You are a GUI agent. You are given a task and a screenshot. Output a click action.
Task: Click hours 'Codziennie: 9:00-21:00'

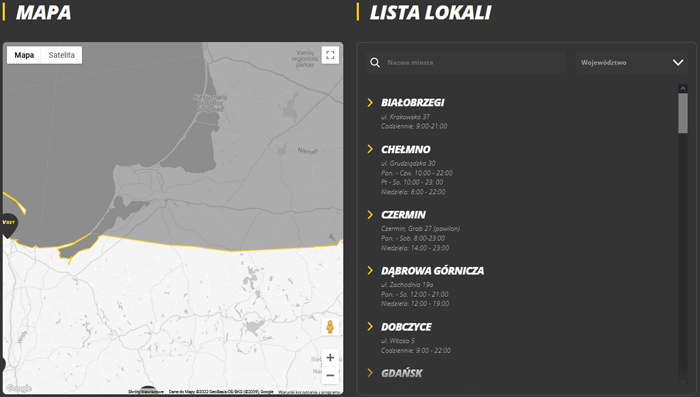coord(414,126)
